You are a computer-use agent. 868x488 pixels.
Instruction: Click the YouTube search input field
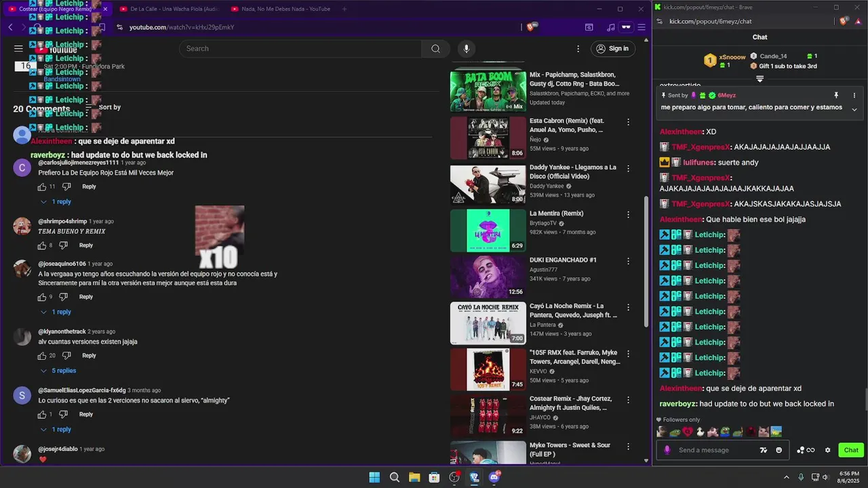coord(300,49)
